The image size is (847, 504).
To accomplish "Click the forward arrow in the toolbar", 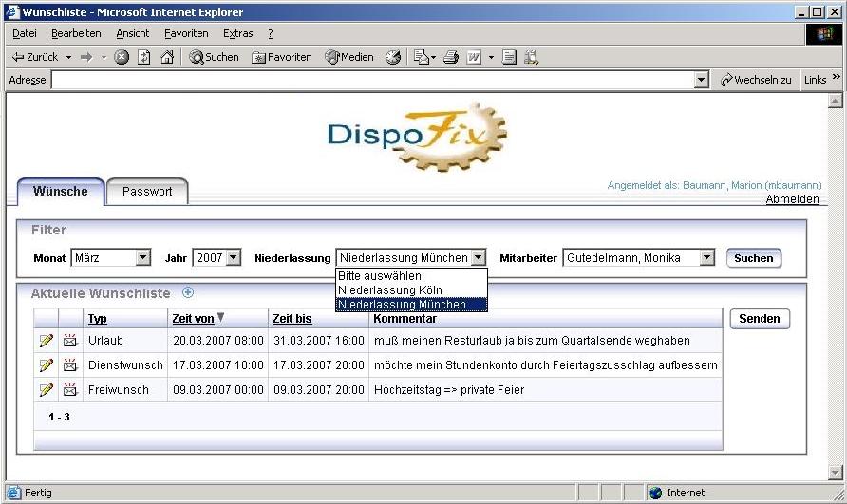I will [86, 57].
